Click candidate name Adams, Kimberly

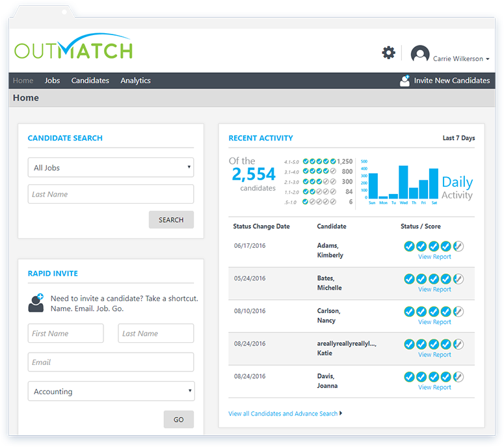(x=330, y=251)
